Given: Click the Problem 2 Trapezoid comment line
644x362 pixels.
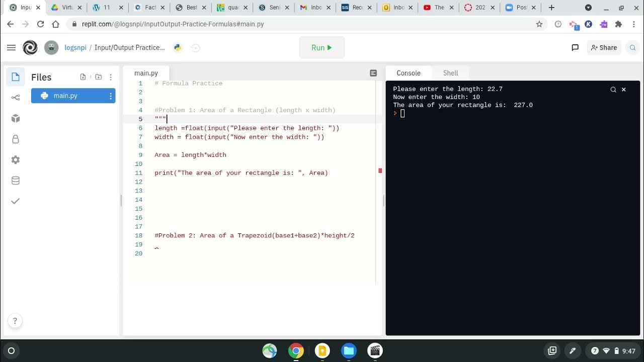Looking at the screenshot, I should (x=255, y=236).
